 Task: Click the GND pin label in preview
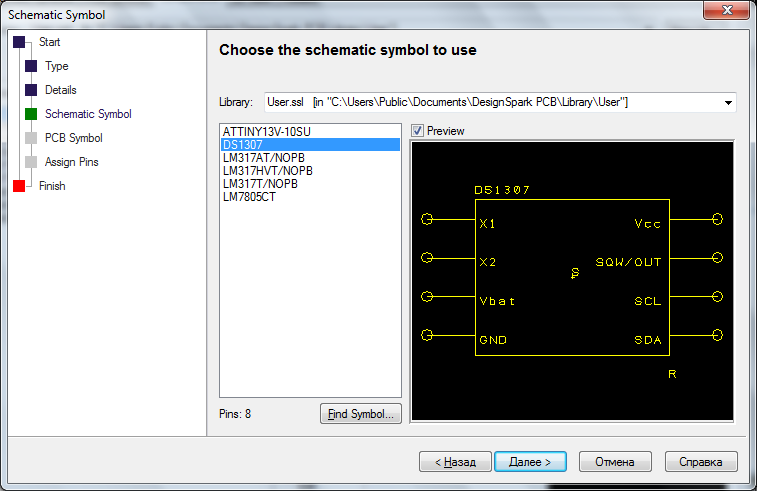[x=493, y=340]
